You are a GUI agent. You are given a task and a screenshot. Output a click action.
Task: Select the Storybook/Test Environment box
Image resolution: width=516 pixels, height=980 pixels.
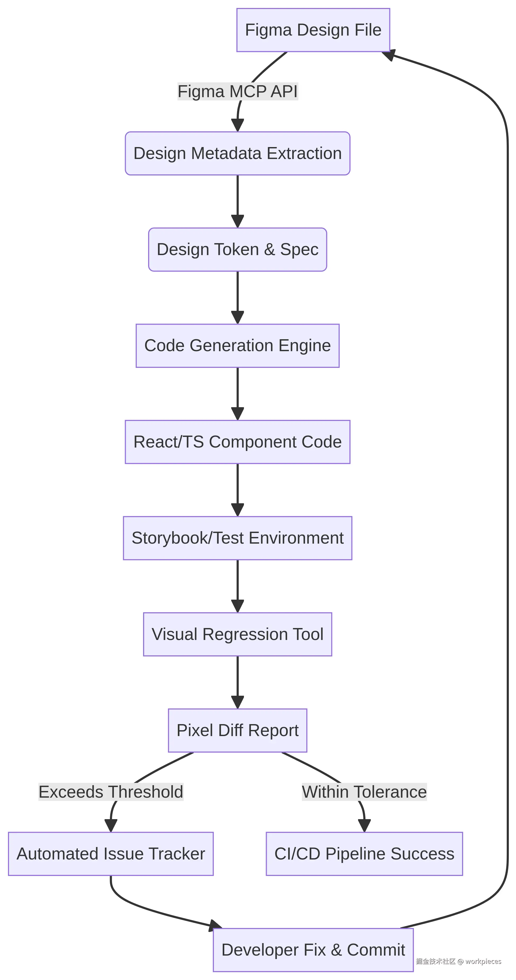[x=238, y=538]
